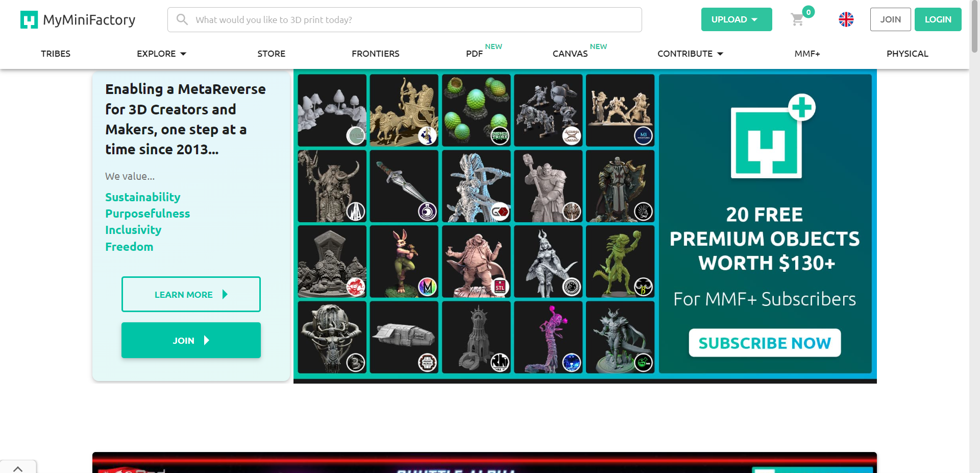Click the search magnifier icon
This screenshot has height=473, width=980.
pyautogui.click(x=182, y=19)
